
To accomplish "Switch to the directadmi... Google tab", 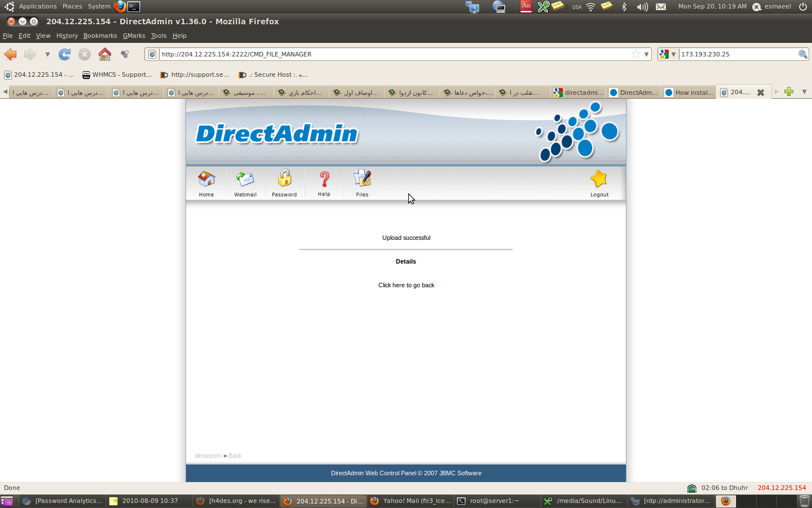I will (579, 93).
